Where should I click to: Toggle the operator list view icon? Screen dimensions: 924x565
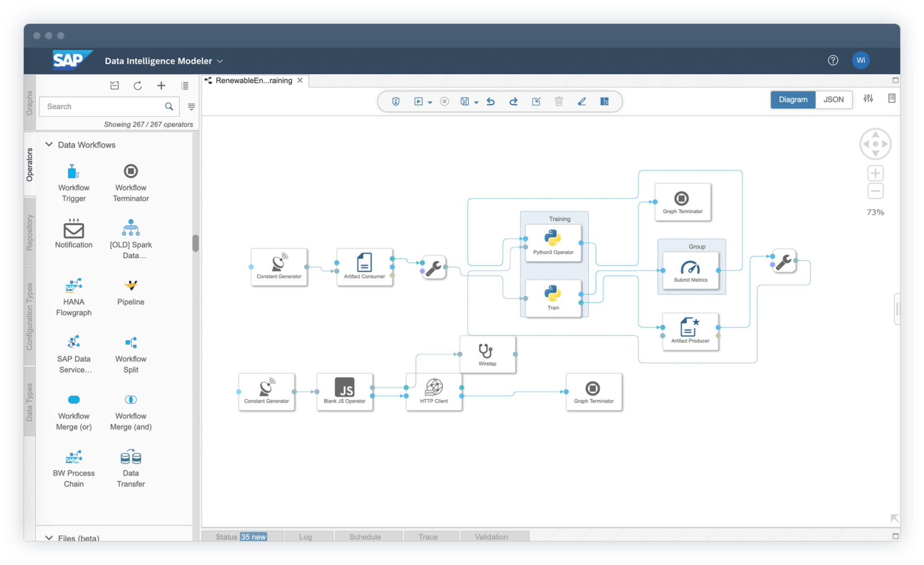[x=185, y=86]
